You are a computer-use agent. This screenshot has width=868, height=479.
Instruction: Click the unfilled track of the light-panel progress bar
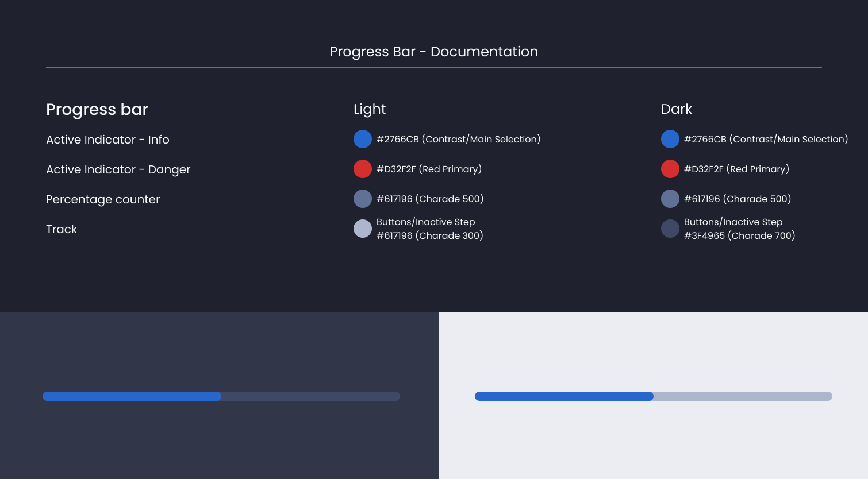(x=743, y=396)
